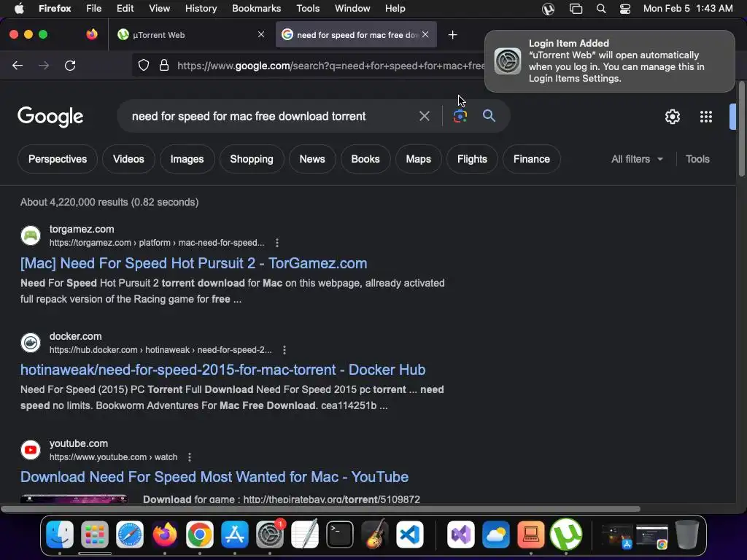Open Terminal from the Dock
The image size is (747, 560).
pos(340,534)
